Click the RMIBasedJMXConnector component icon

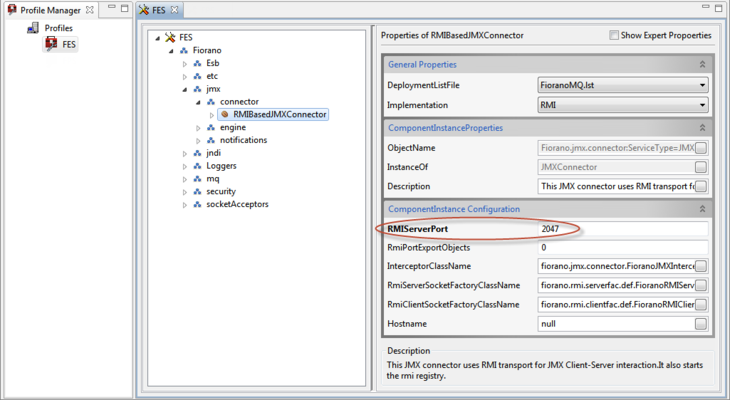[x=225, y=114]
